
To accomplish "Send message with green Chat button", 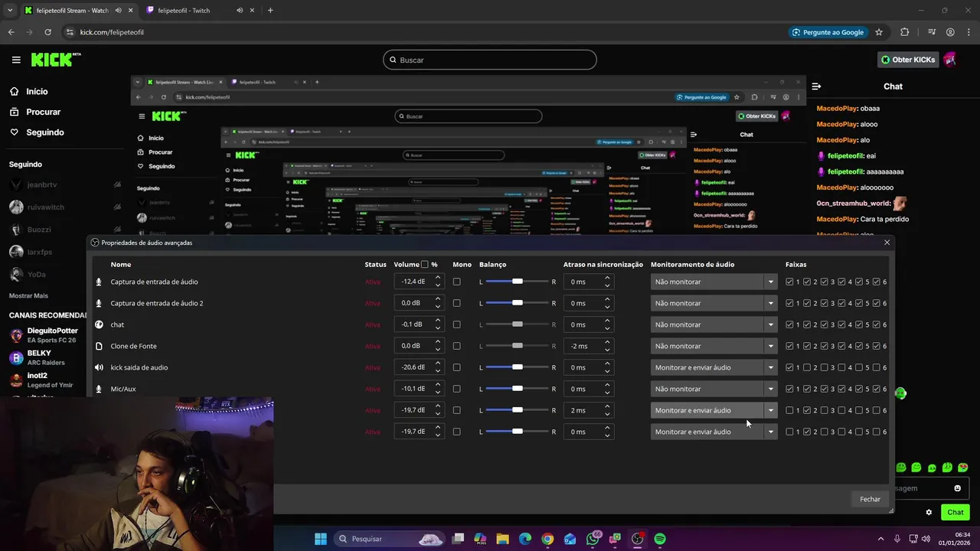I will pyautogui.click(x=955, y=512).
